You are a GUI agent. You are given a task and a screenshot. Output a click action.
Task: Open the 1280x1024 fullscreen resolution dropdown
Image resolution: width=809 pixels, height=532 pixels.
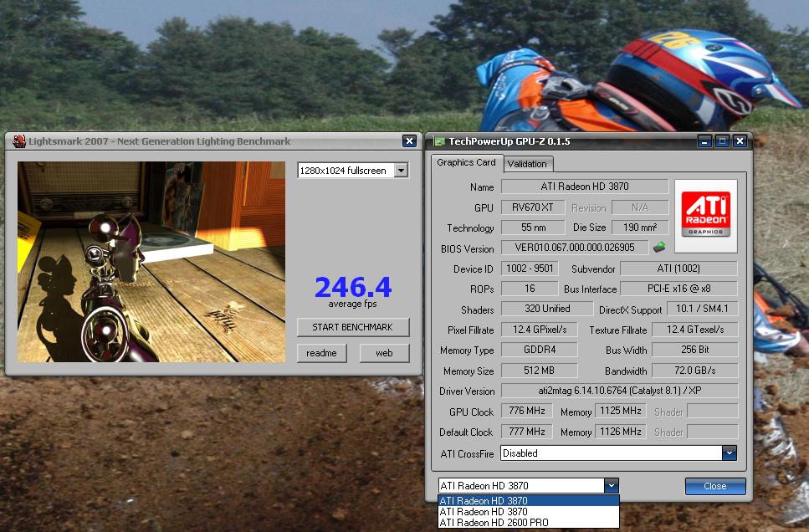(401, 171)
